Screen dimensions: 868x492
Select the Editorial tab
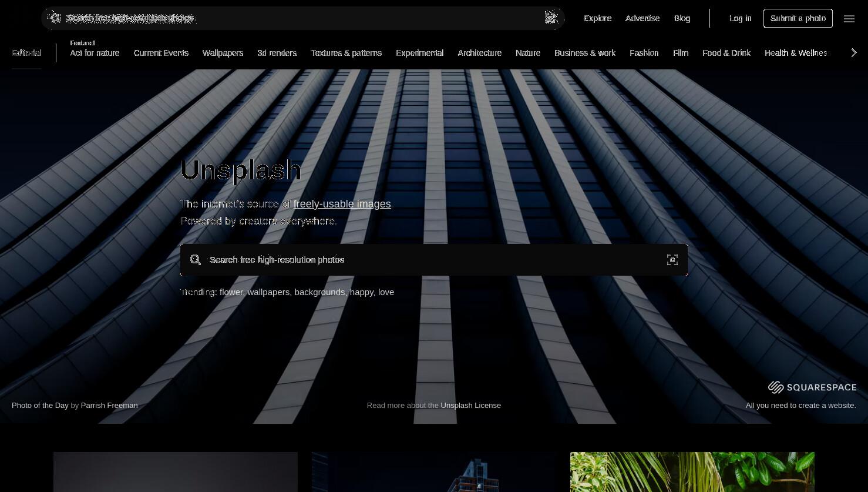click(26, 53)
